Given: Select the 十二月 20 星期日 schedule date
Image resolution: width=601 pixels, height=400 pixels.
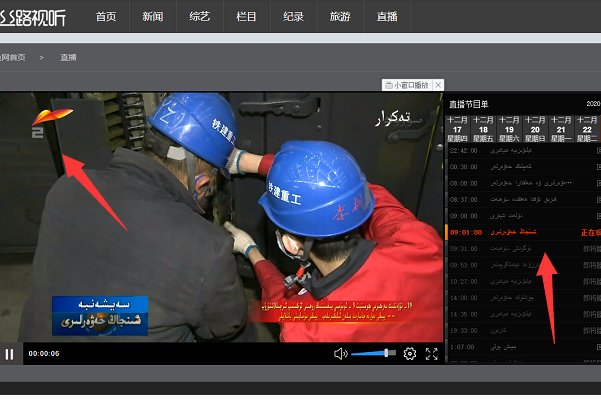Looking at the screenshot, I should [535, 129].
